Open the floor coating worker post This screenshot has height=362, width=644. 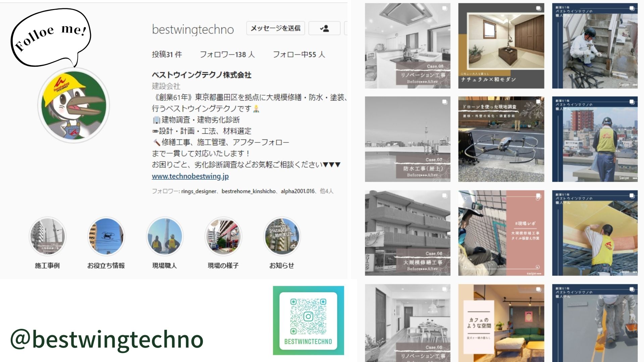tap(595, 323)
